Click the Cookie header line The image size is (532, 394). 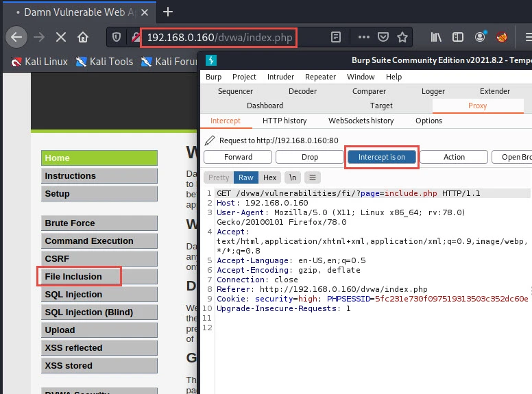pos(372,299)
